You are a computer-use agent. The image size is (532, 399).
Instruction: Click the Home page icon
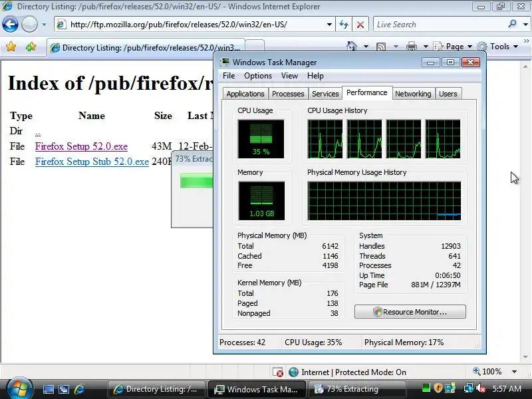coord(352,46)
